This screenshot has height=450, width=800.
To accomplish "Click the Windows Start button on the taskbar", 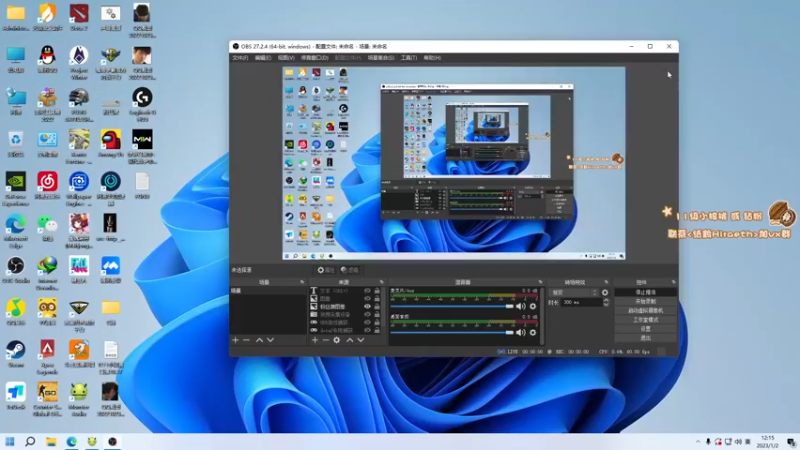I will (x=10, y=441).
